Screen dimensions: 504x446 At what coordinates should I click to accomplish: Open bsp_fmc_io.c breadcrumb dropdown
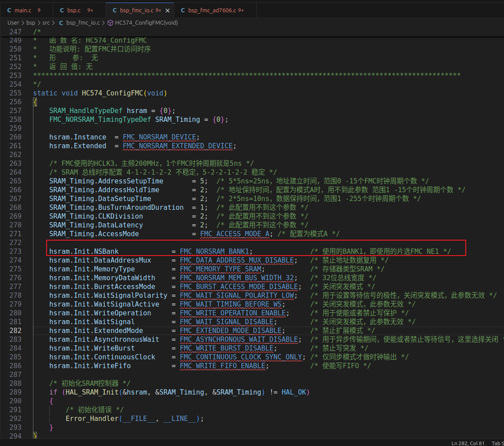(x=83, y=23)
